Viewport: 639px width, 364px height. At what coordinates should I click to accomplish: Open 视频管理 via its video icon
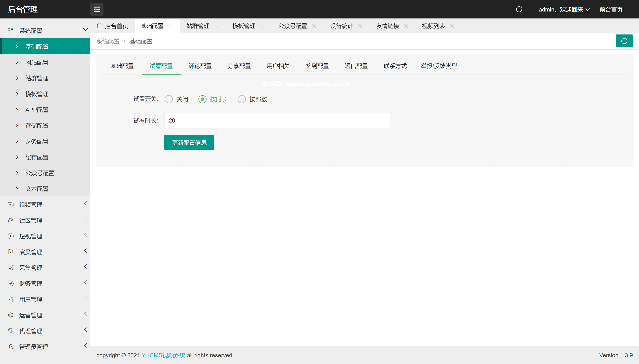point(10,205)
